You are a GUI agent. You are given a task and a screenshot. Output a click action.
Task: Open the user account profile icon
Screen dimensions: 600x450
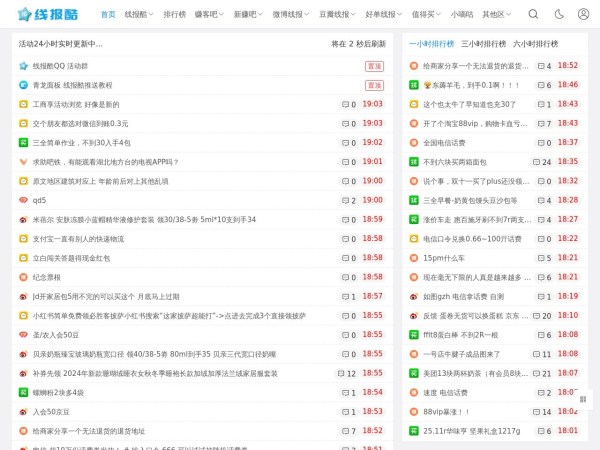coord(584,15)
